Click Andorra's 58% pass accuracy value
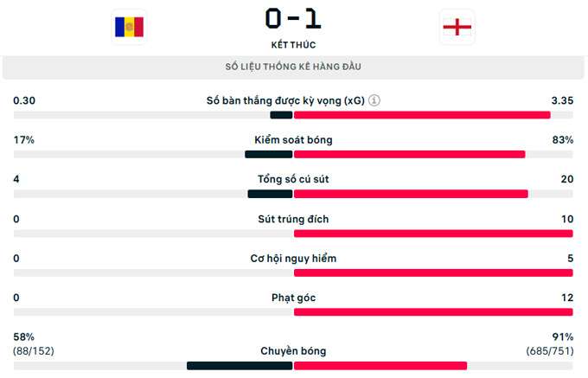 [x=23, y=336]
